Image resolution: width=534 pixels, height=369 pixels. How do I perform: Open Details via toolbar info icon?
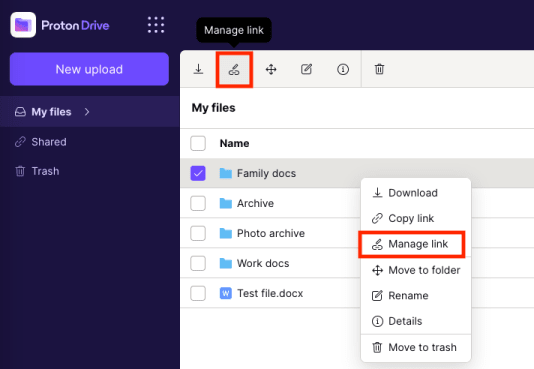[343, 69]
